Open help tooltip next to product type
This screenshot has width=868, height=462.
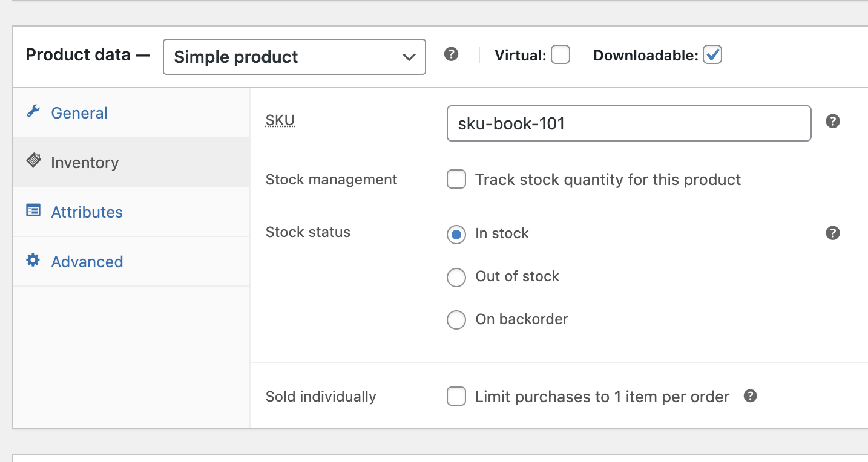[451, 54]
